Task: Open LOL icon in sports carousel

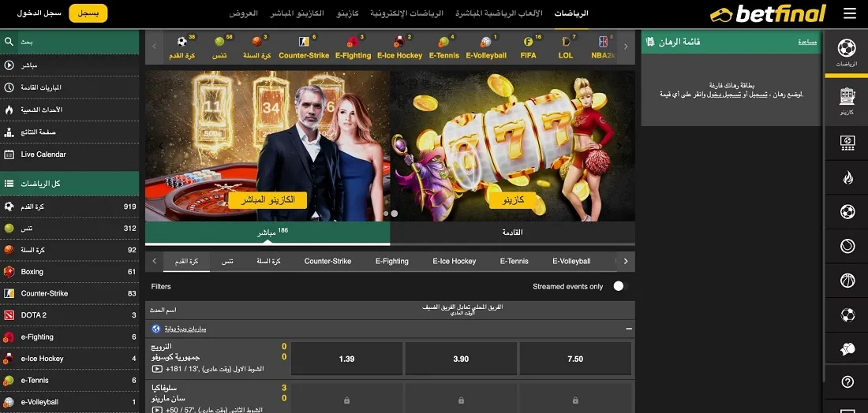Action: click(x=565, y=42)
